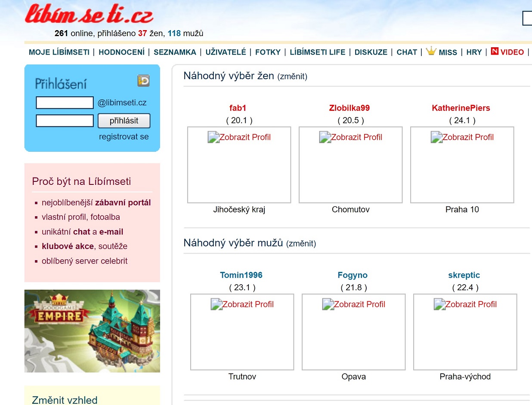Click the přihlásit login button
532x405 pixels.
coord(124,121)
